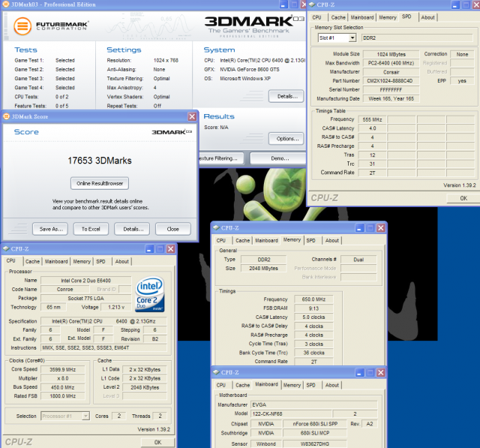Screen dimensions: 480x448
Task: Open Details... in 3DMark Score dialog
Action: pos(133,229)
